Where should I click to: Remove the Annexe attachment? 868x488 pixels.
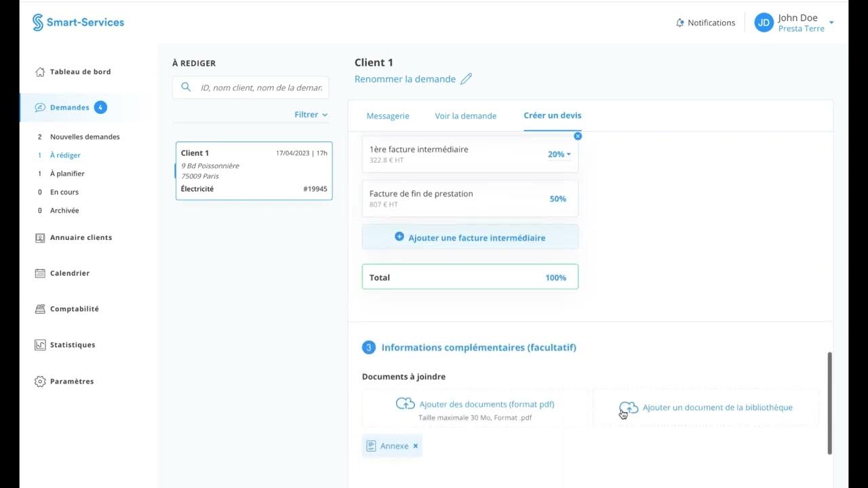click(x=416, y=446)
